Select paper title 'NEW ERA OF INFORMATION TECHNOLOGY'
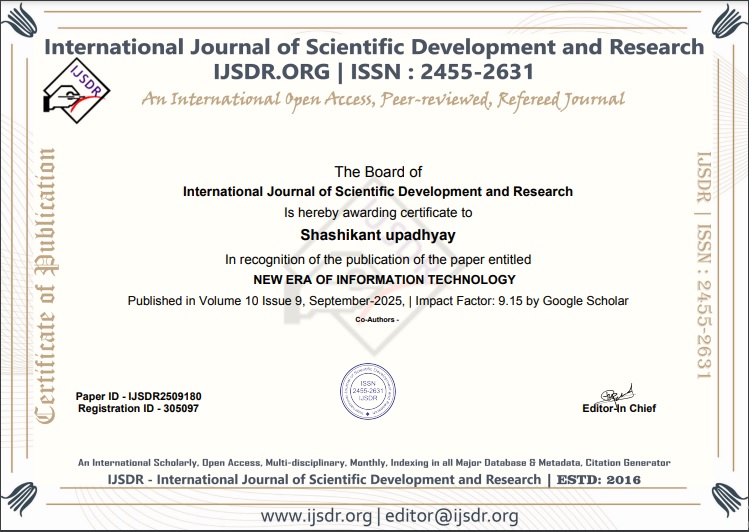 point(385,279)
